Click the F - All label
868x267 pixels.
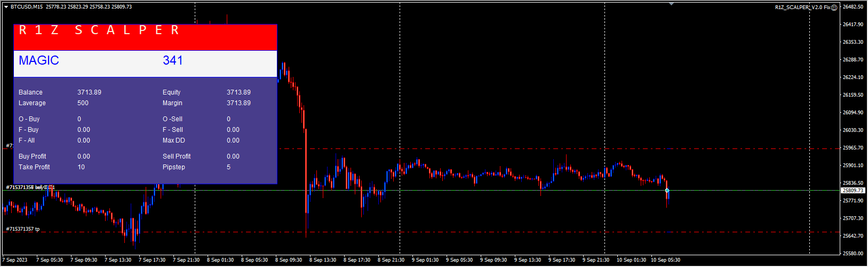[x=27, y=140]
